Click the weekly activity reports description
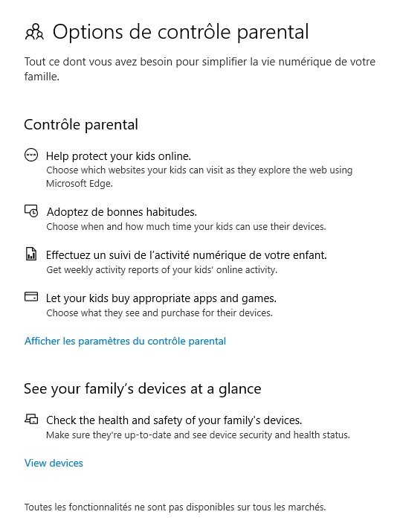 (161, 270)
